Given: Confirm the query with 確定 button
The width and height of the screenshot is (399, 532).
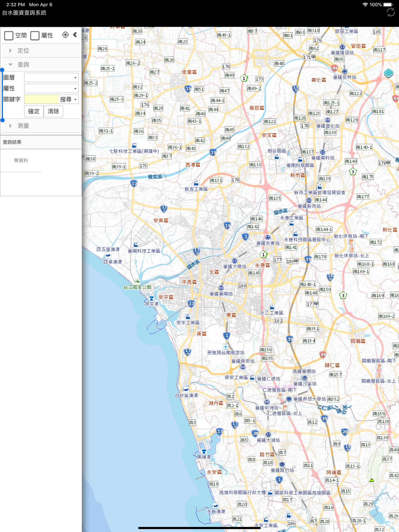Looking at the screenshot, I should point(34,111).
